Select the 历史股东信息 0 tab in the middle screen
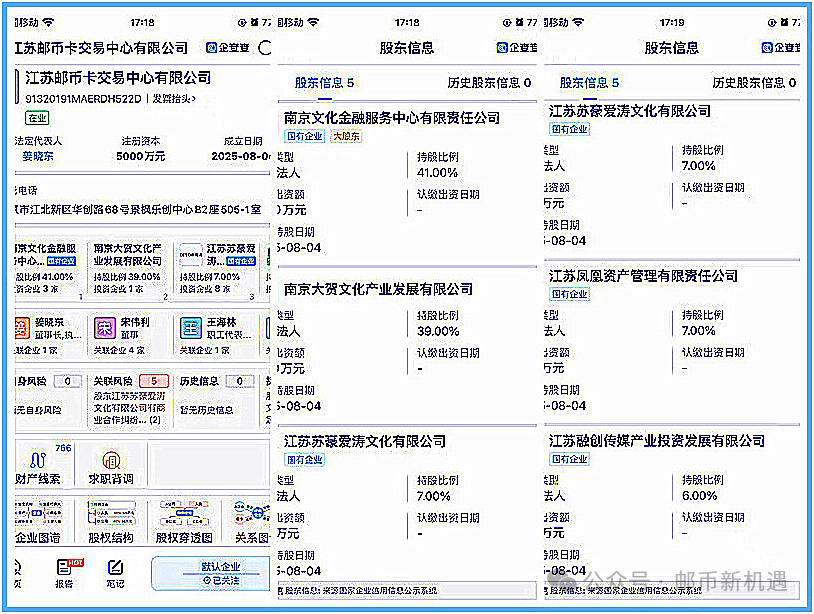 (x=490, y=83)
